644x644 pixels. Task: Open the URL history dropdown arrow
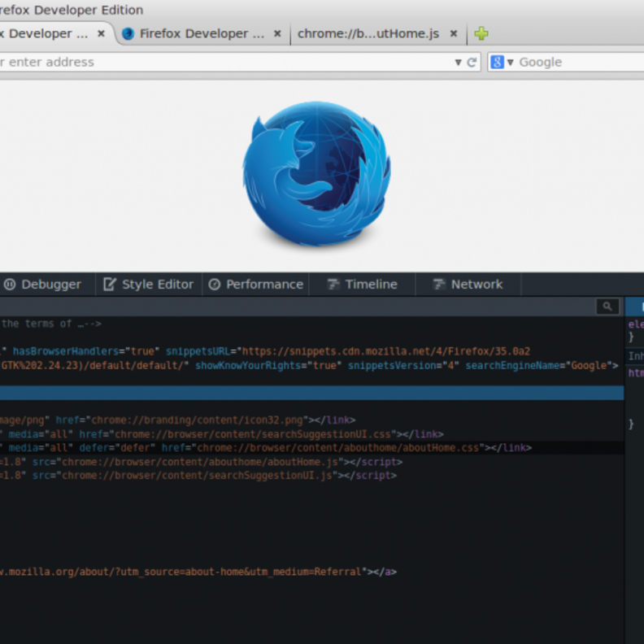tap(458, 63)
